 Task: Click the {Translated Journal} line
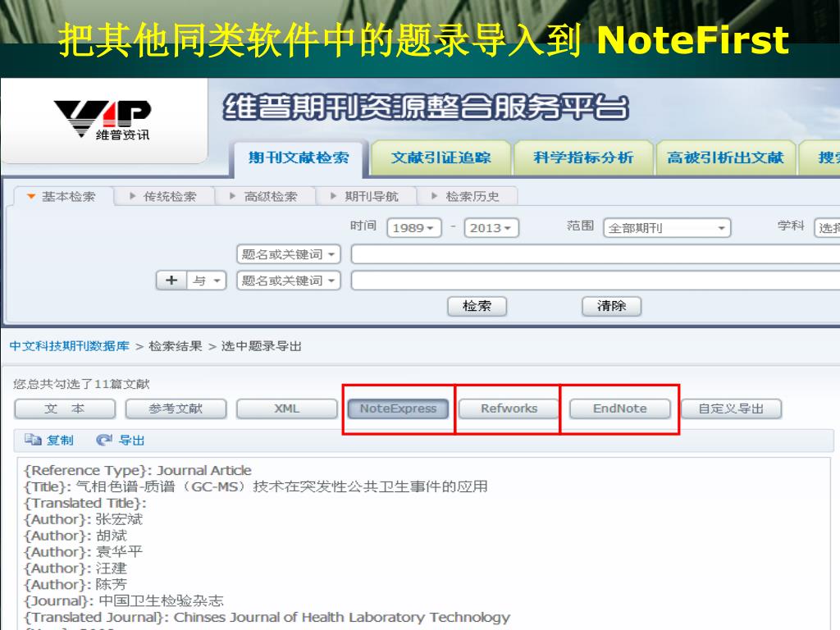pos(267,617)
